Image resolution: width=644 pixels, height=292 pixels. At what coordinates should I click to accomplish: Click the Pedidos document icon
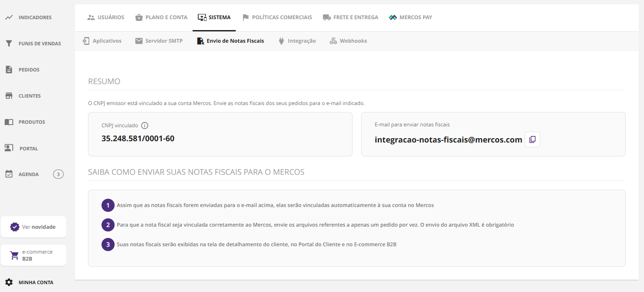pyautogui.click(x=9, y=70)
